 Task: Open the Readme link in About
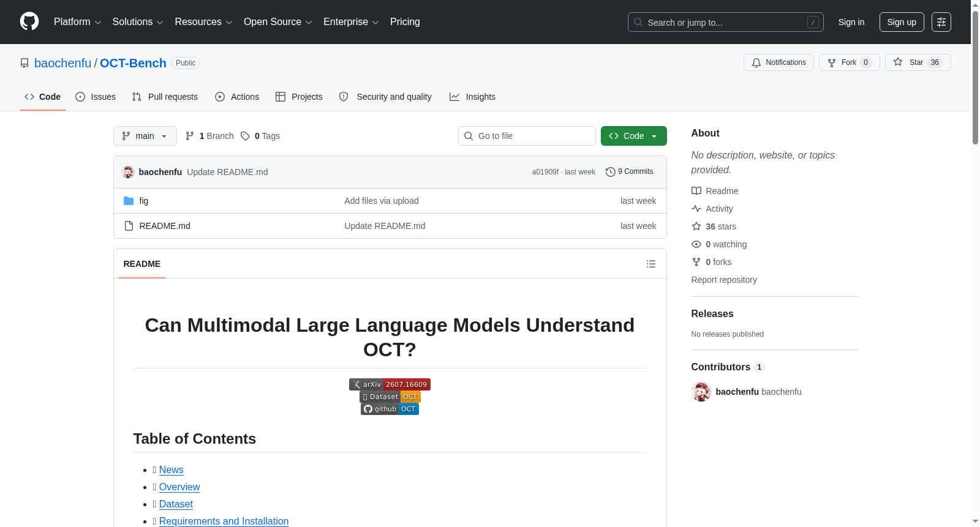coord(715,191)
